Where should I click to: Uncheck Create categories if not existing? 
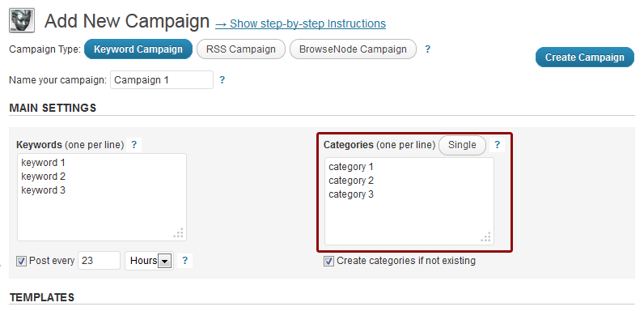(x=329, y=262)
